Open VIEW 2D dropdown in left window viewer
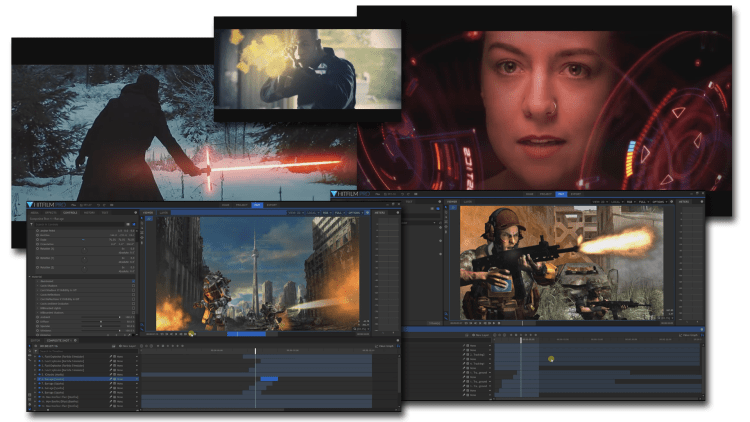The image size is (750, 422). click(x=295, y=212)
